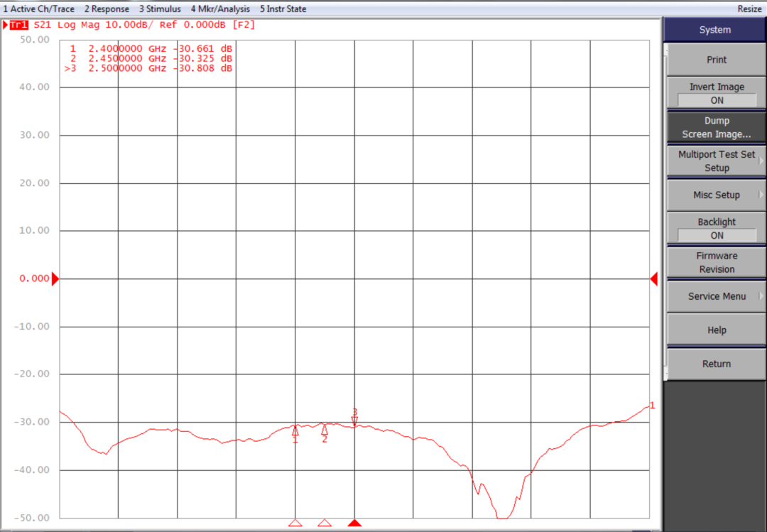Click right-side red reference position arrow
Screen dimensions: 767x532
[654, 279]
